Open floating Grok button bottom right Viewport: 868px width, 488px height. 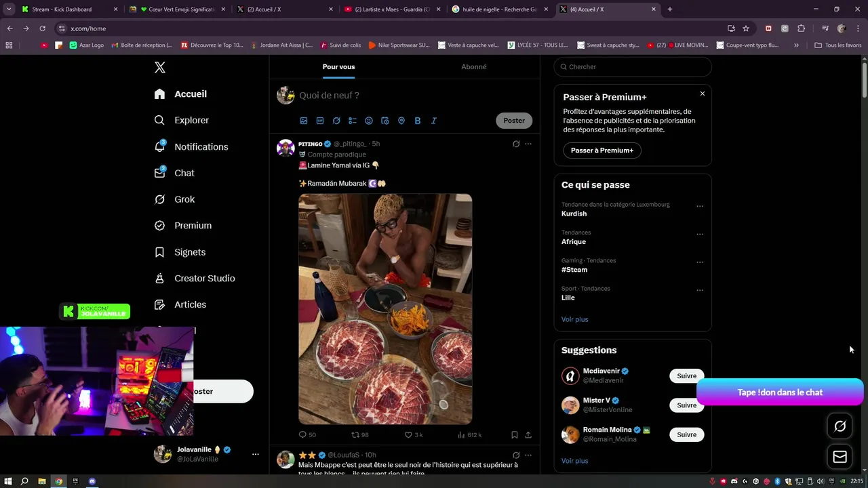840,426
